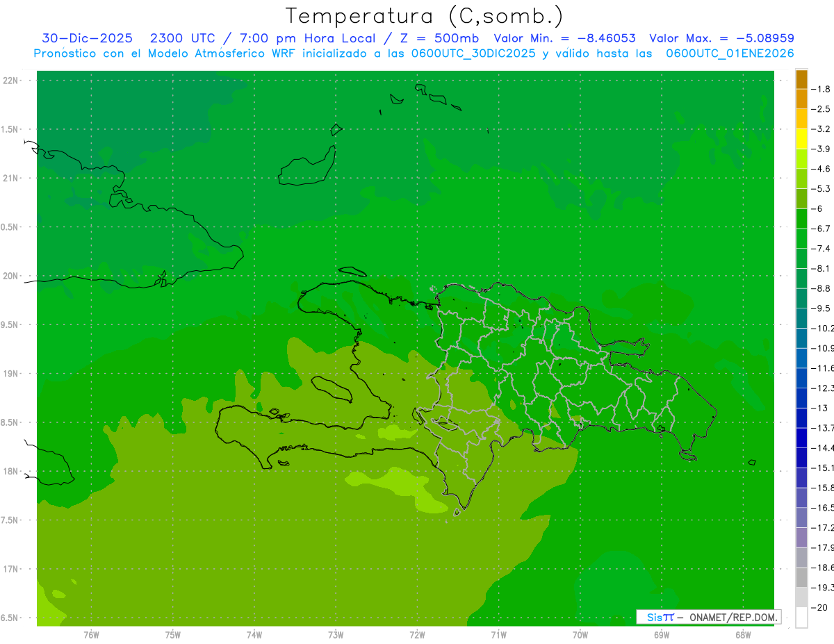
Task: Click the SisTT ONAMET/REP.DOM. credit box
Action: point(708,617)
